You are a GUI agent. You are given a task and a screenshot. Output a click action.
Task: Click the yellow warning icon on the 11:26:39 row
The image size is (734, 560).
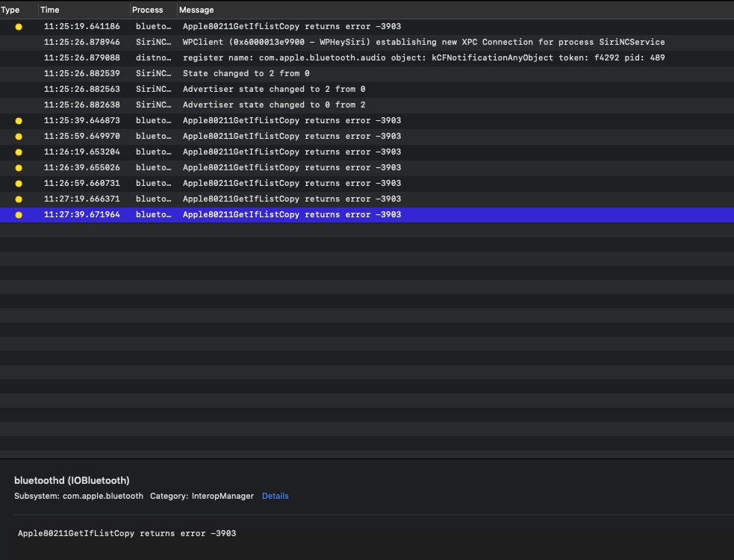click(18, 167)
